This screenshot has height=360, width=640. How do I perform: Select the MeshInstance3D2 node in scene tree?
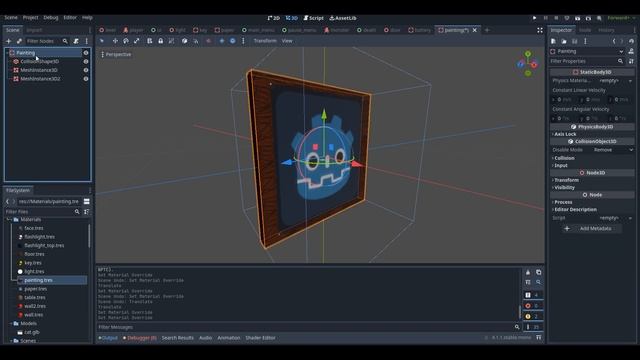(40, 79)
